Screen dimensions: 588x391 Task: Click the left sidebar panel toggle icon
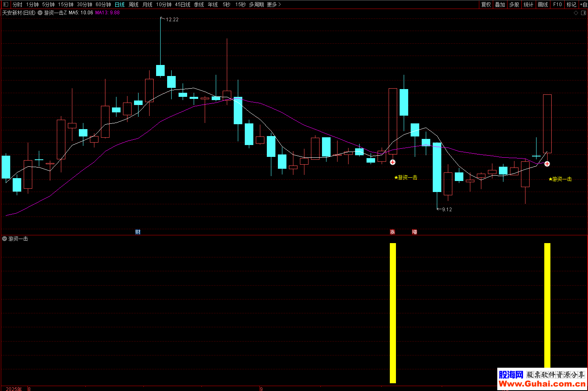(5, 4)
